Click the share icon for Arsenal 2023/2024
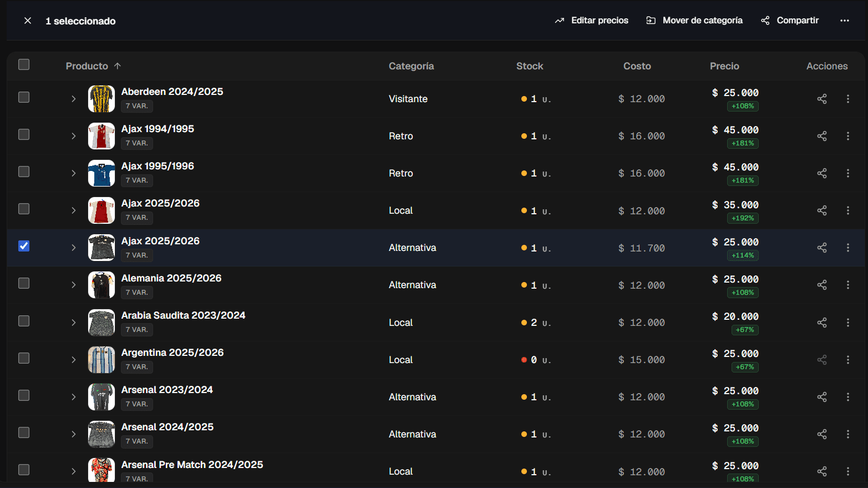This screenshot has height=488, width=868. pos(822,397)
